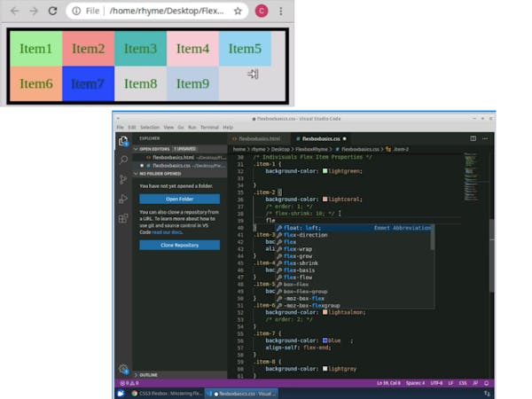Open the errors and warnings count in the status bar
Viewport: 532px width, 399px height.
click(x=129, y=383)
